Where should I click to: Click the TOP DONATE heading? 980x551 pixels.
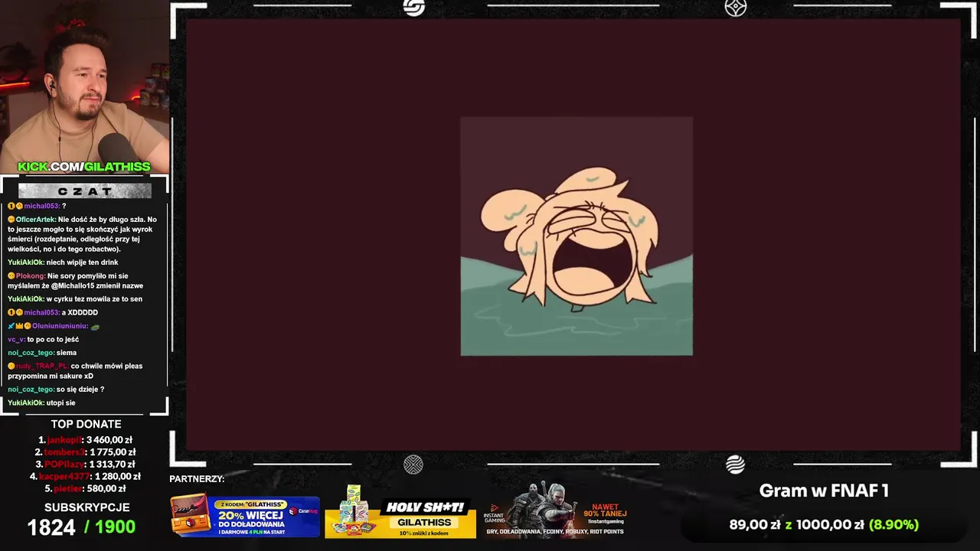pyautogui.click(x=86, y=424)
